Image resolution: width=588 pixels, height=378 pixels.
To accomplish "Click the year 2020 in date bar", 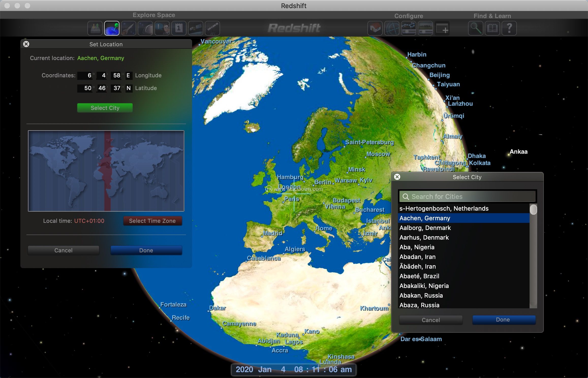I will point(244,369).
